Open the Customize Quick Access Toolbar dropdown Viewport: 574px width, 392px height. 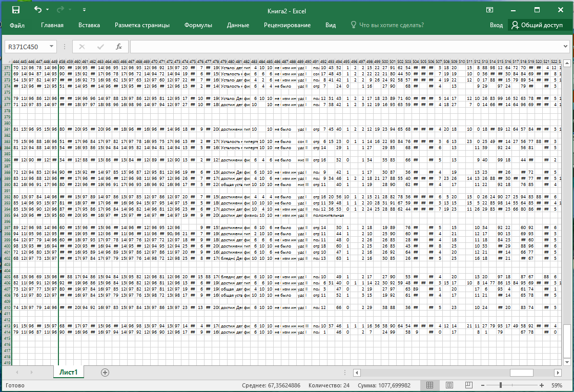tap(84, 10)
